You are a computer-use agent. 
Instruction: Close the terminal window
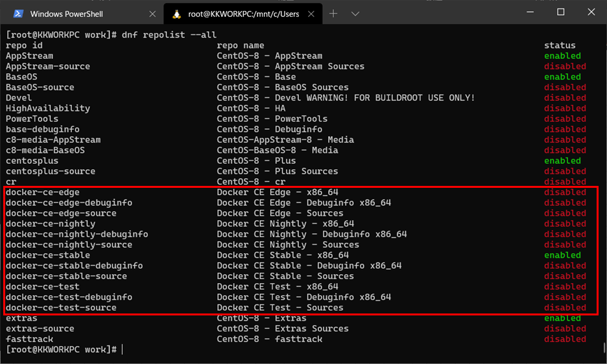pos(591,12)
